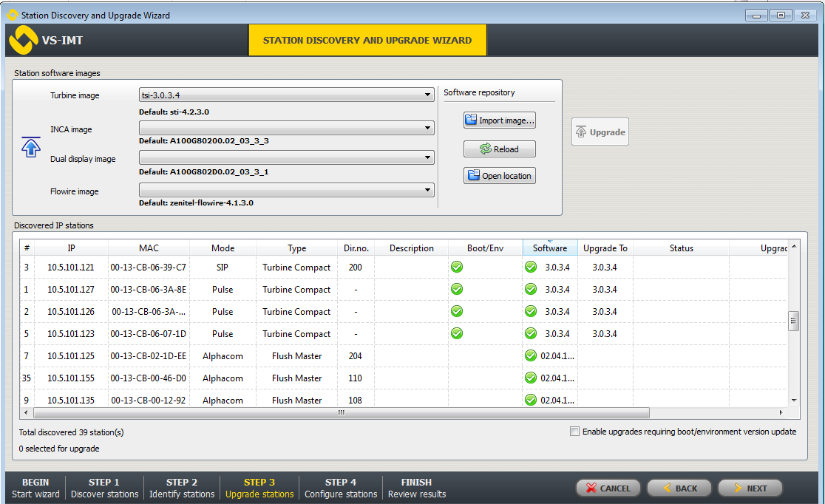Click the Import image button
The image size is (825, 504).
click(499, 120)
